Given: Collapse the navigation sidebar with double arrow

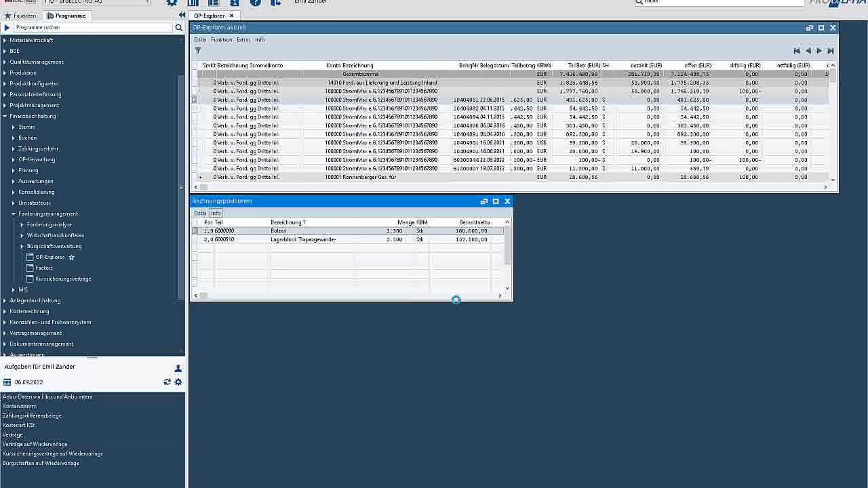Looking at the screenshot, I should click(x=182, y=15).
